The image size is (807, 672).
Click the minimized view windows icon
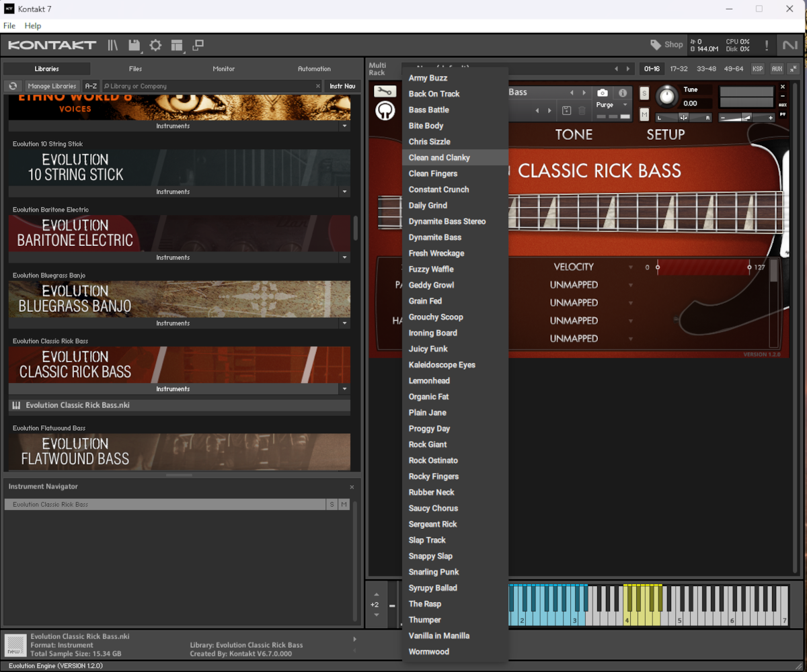(x=198, y=45)
